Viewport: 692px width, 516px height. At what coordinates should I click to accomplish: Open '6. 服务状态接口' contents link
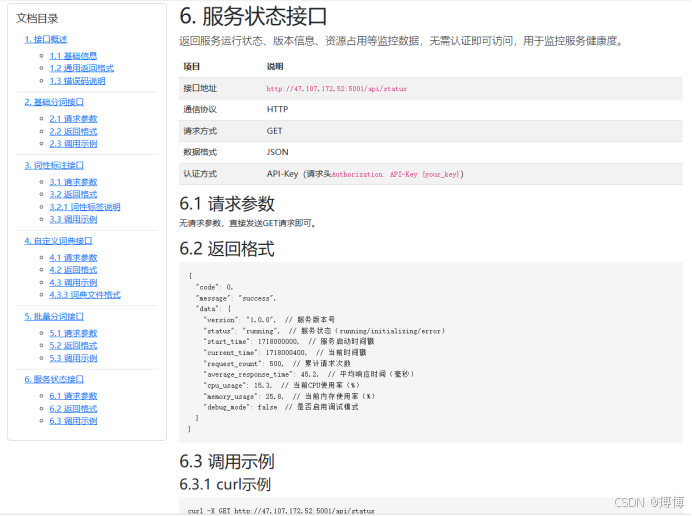54,379
